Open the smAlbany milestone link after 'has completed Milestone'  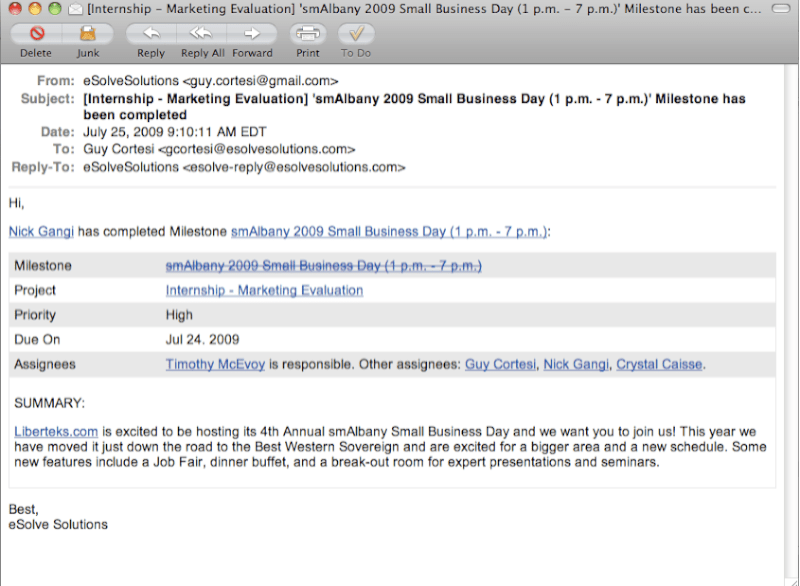pos(389,232)
